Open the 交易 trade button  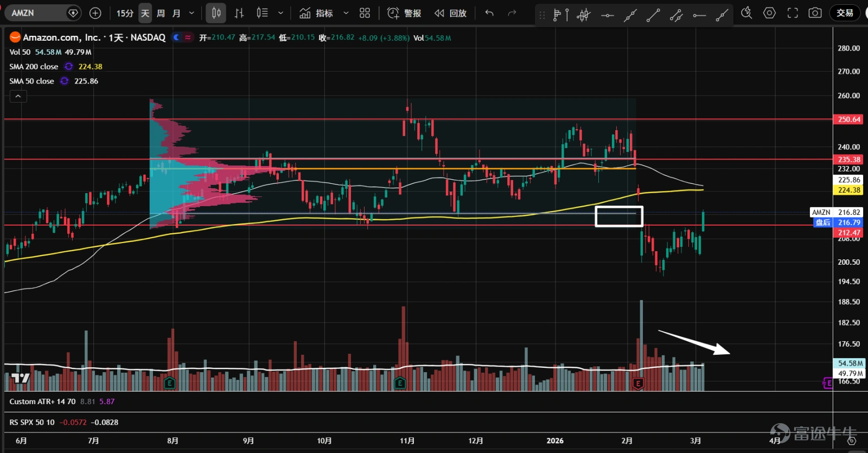tap(845, 13)
